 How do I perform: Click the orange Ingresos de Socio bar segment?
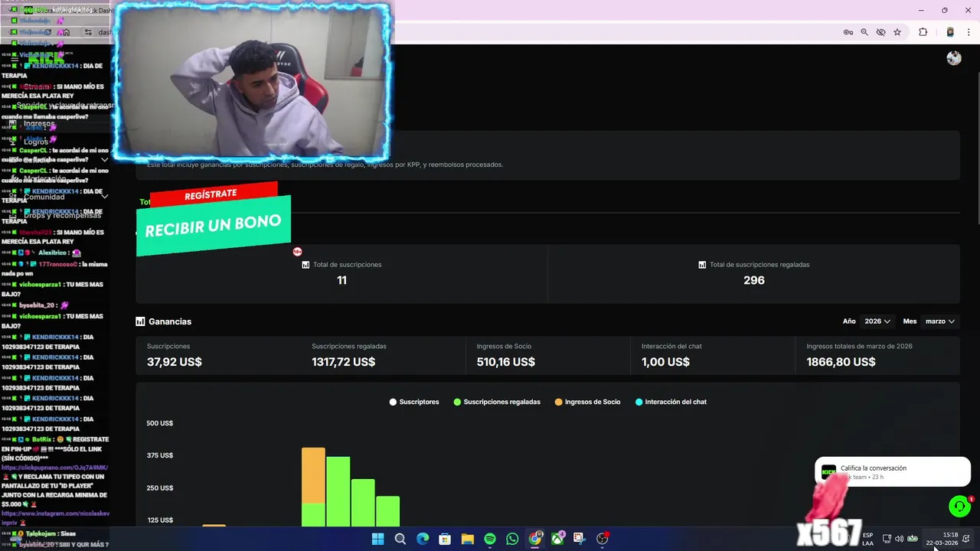313,475
